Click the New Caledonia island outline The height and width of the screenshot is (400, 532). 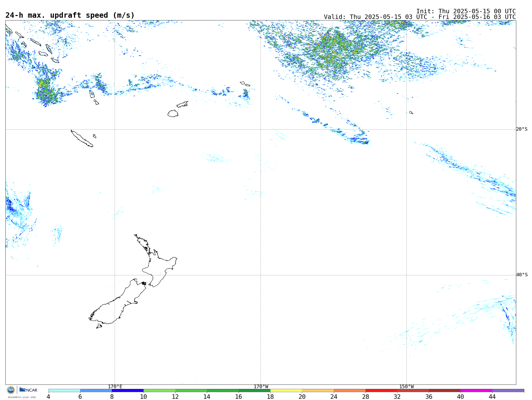coord(82,138)
